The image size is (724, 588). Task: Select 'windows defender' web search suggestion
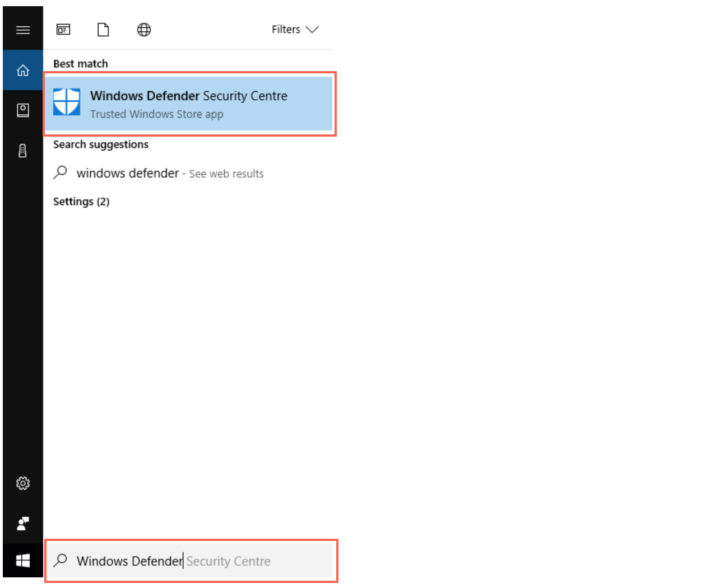(188, 173)
